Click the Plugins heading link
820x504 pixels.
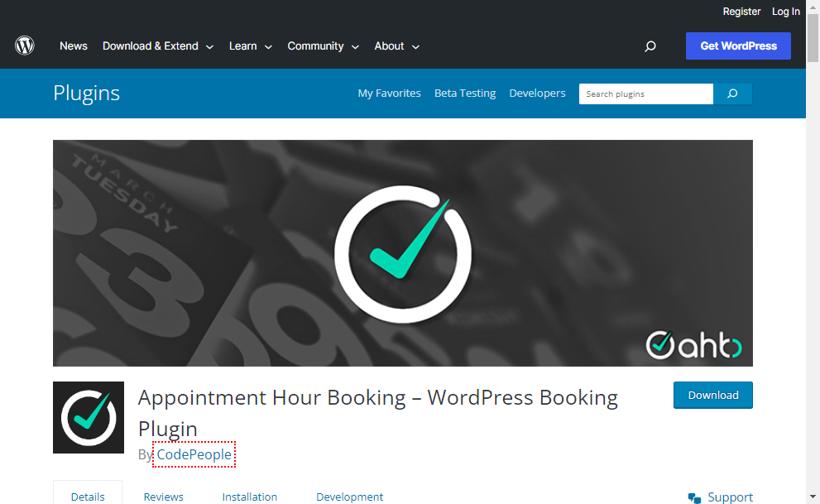(86, 93)
